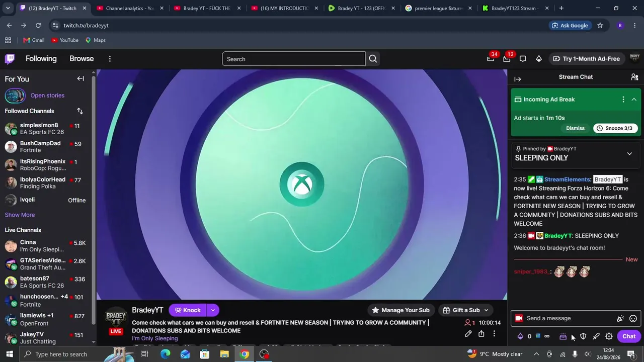This screenshot has width=644, height=362.
Task: Click the chat identity camera badge
Action: click(x=519, y=318)
